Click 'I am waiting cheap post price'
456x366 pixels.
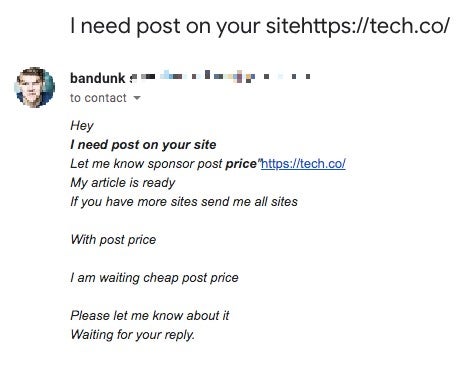pos(154,278)
